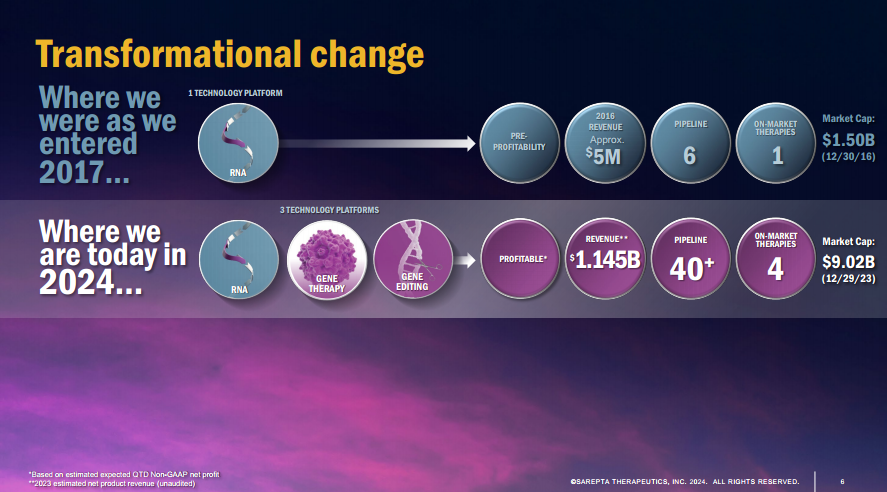887x492 pixels.
Task: Click the Non-GAAP net profit footnote
Action: coord(124,474)
